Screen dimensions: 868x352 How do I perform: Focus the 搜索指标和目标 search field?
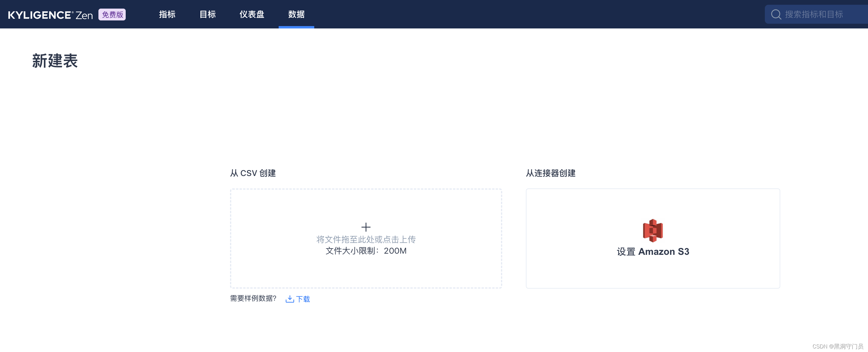pyautogui.click(x=816, y=15)
